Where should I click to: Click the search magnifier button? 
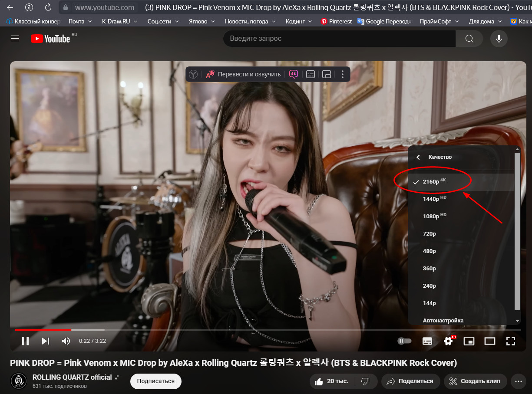tap(469, 39)
